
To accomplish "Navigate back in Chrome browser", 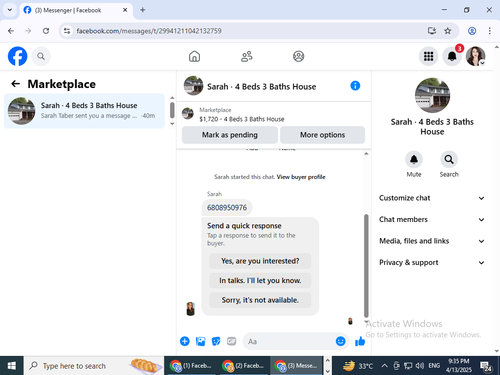I will [11, 31].
